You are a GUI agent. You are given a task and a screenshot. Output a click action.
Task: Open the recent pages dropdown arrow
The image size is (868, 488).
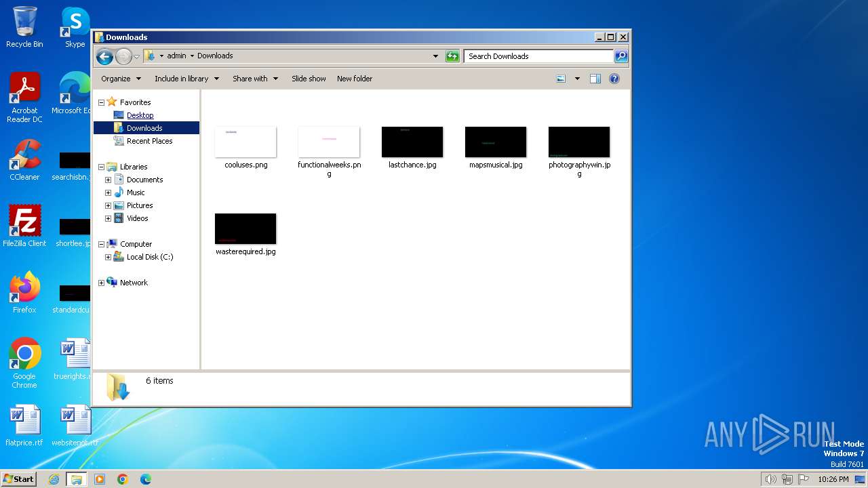coord(136,56)
